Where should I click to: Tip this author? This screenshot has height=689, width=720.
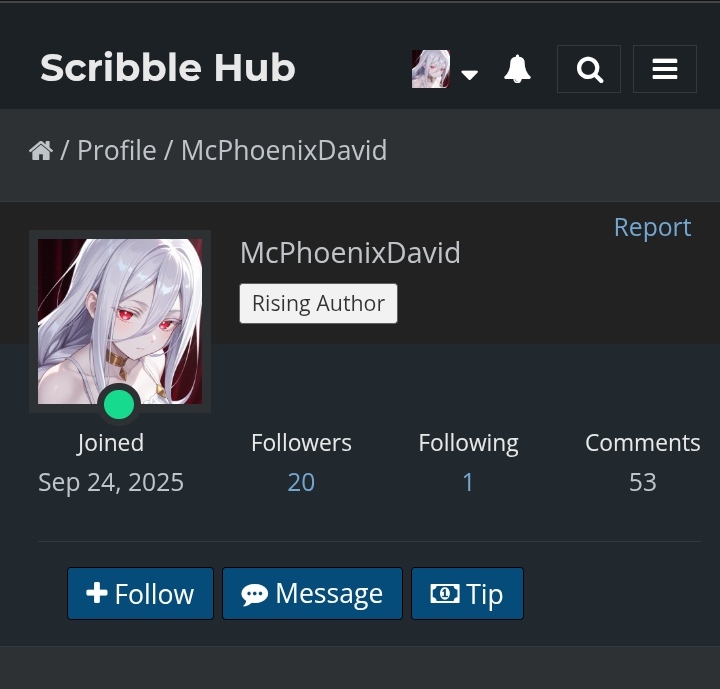click(467, 593)
